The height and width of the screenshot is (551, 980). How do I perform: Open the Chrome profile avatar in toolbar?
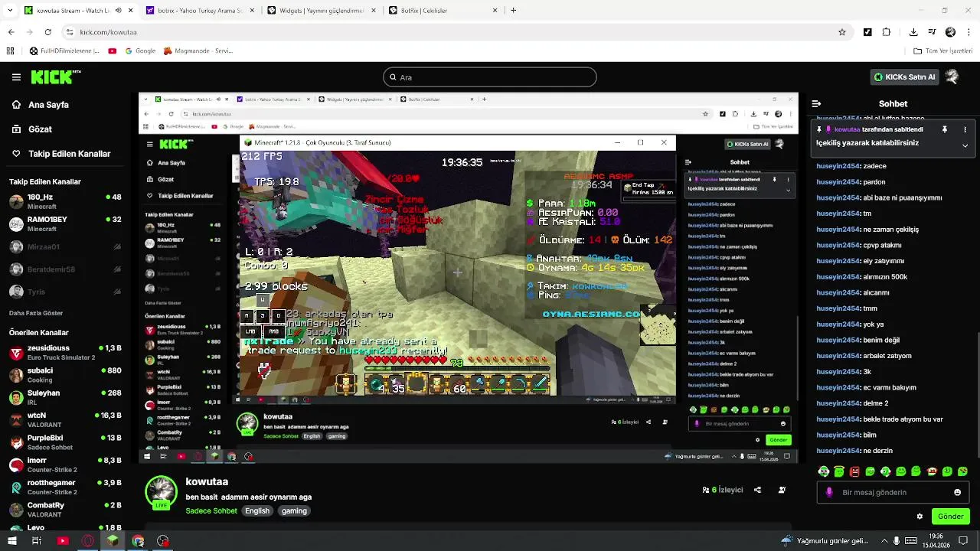[x=950, y=32]
